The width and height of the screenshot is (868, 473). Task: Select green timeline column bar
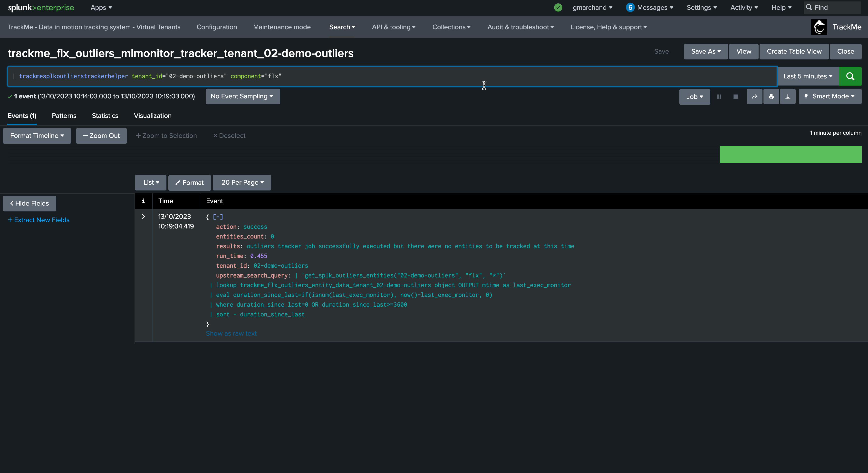[x=791, y=155]
